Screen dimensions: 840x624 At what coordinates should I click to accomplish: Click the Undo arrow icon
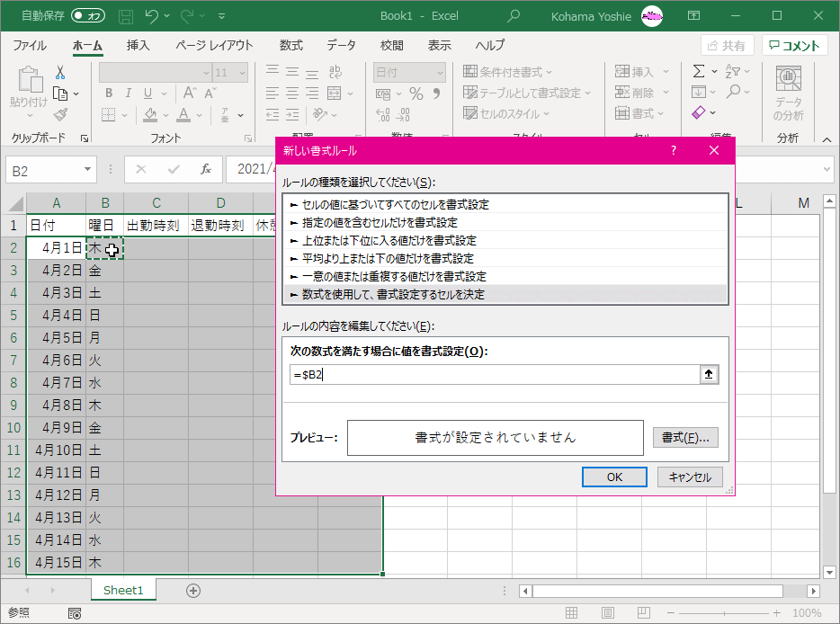pyautogui.click(x=152, y=16)
